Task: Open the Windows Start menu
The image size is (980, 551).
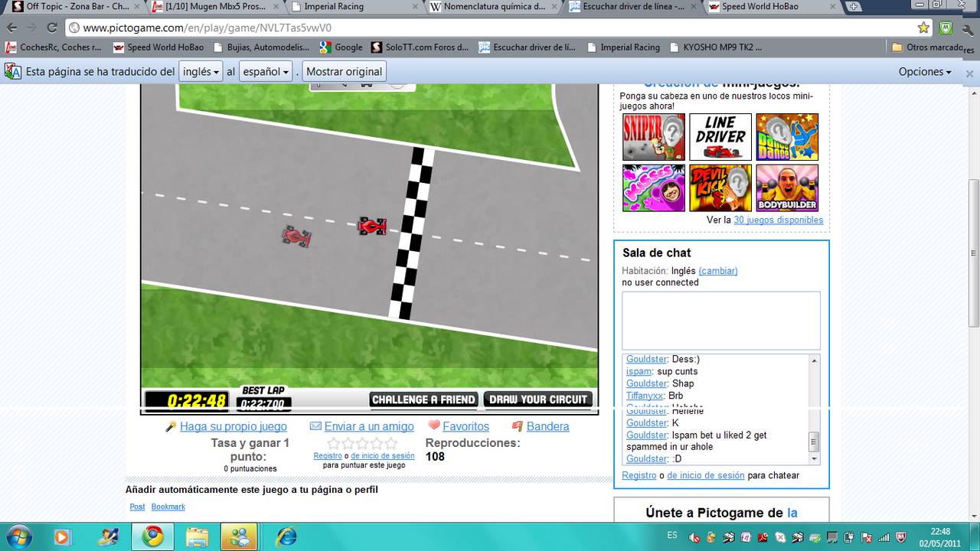Action: point(18,536)
